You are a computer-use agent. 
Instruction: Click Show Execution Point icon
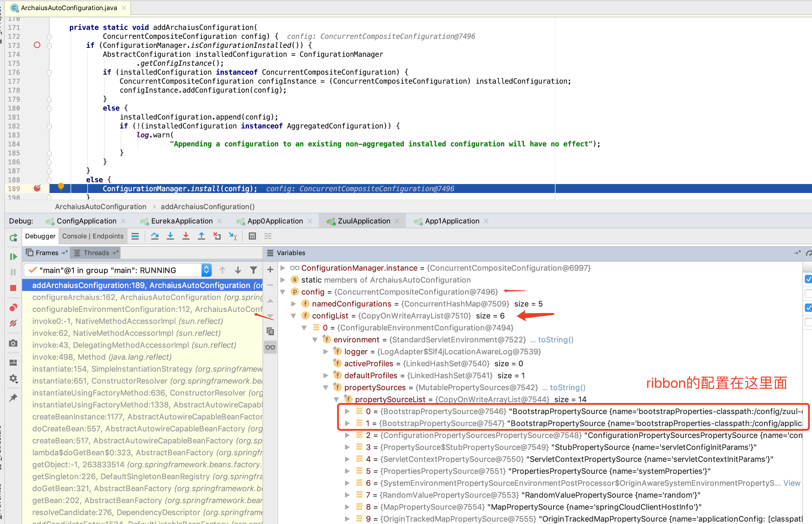tap(135, 236)
